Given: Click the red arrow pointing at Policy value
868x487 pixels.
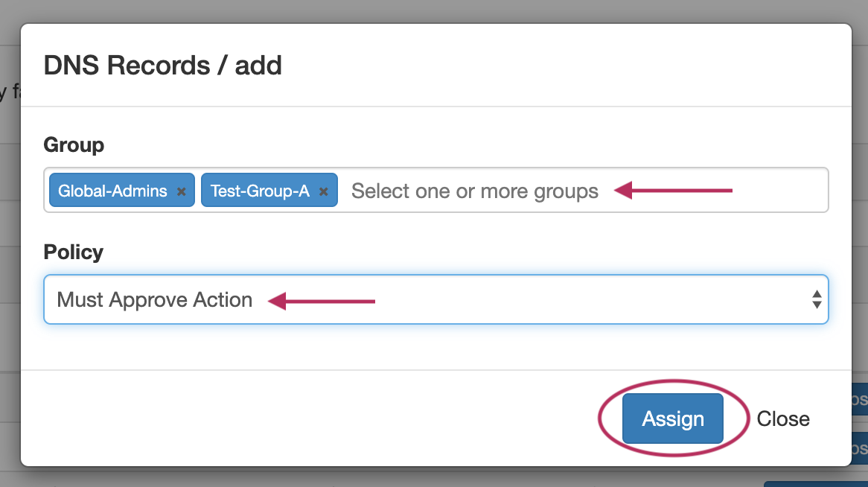Looking at the screenshot, I should click(322, 302).
